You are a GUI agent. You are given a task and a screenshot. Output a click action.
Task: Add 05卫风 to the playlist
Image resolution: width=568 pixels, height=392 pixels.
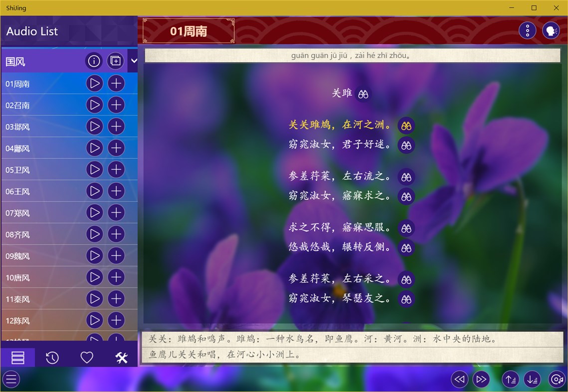point(116,170)
